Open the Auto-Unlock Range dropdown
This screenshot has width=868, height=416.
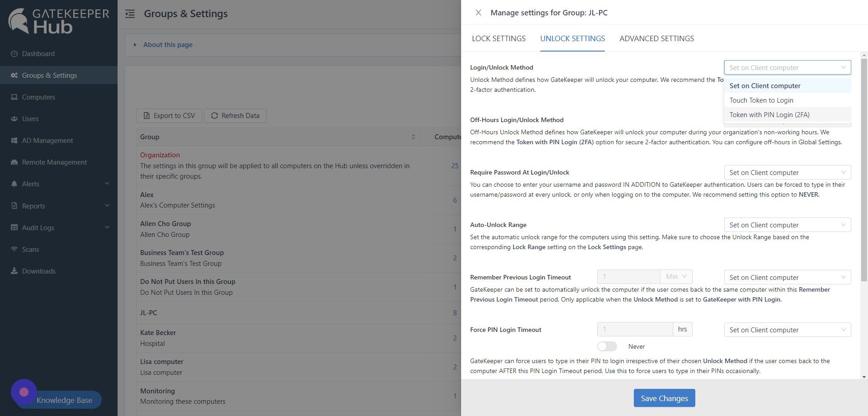[787, 225]
